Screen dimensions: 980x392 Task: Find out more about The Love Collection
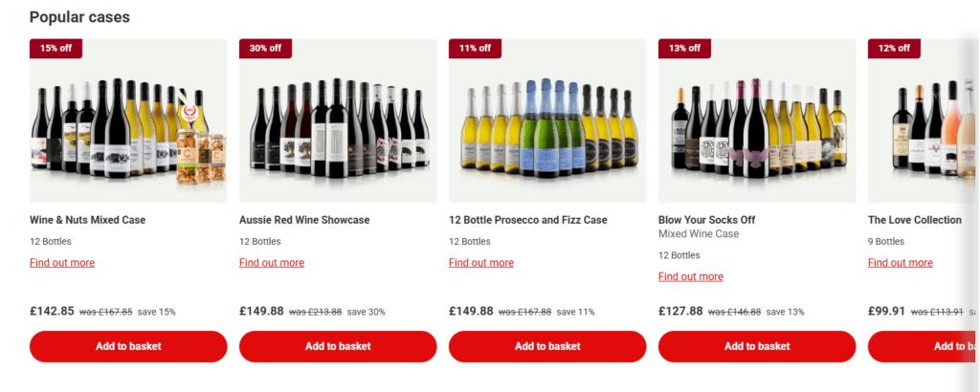click(901, 263)
